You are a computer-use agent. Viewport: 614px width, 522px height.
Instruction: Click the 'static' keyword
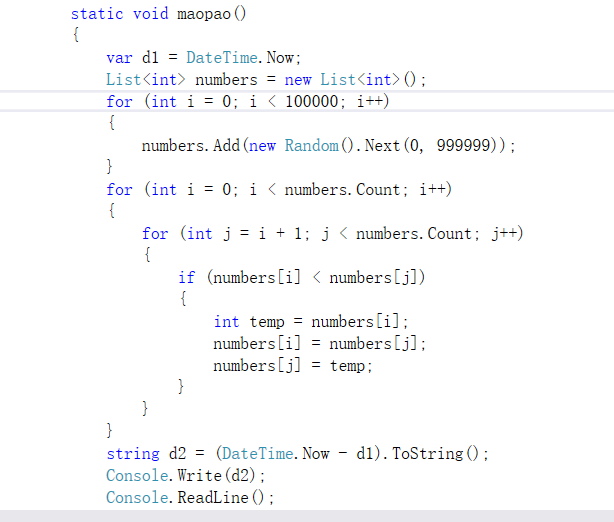[97, 14]
